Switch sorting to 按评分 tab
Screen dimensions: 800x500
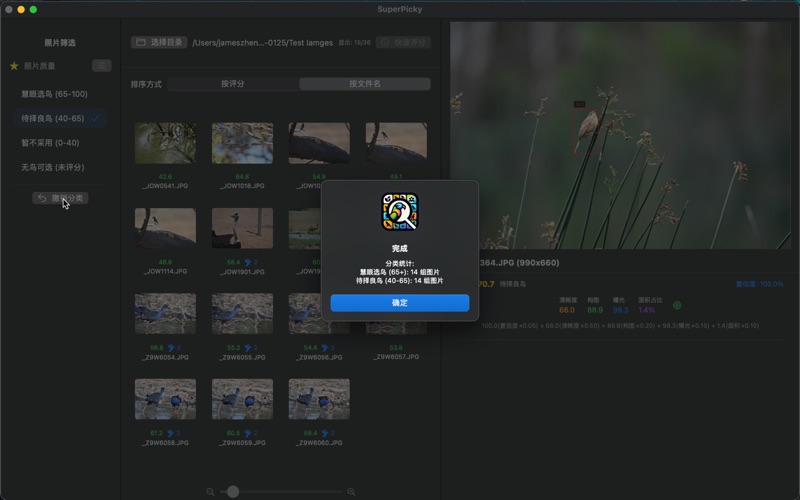coord(233,84)
